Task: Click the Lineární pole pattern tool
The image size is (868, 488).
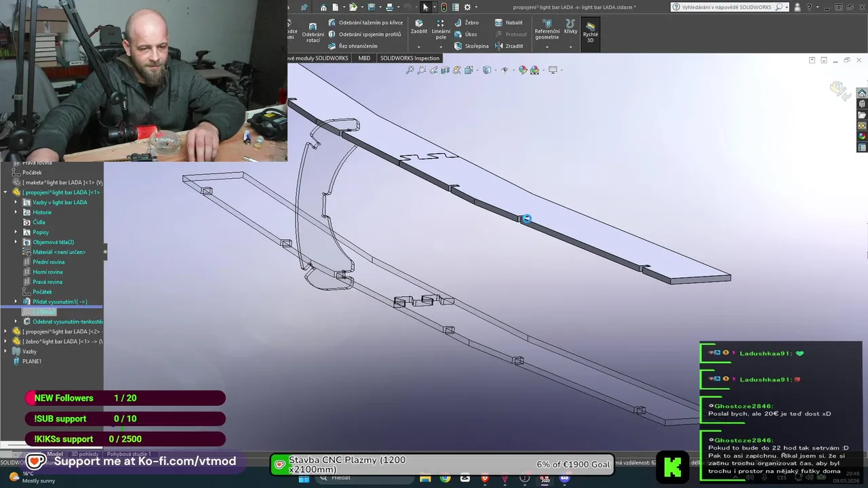Action: [x=441, y=29]
